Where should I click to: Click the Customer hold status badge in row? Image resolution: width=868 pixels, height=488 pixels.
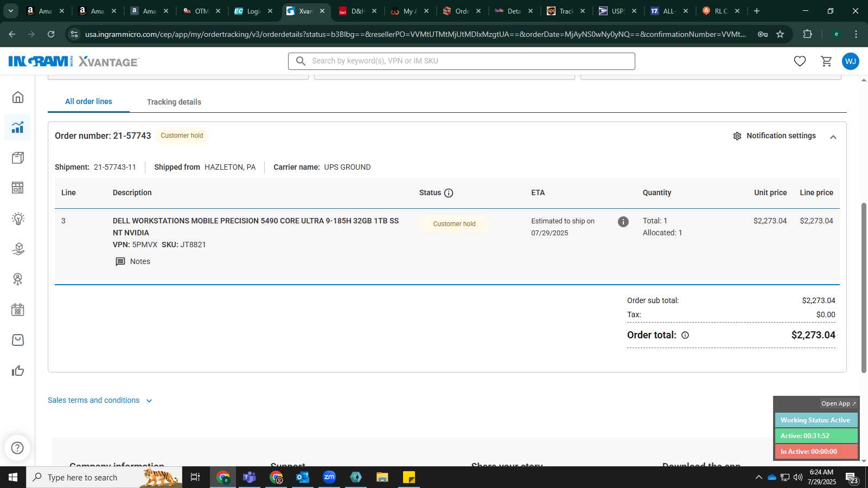[454, 224]
